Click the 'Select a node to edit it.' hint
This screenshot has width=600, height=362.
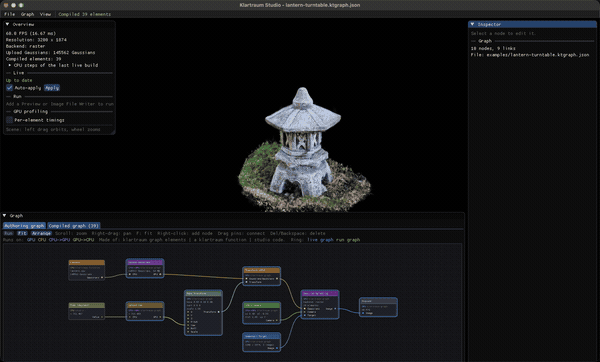(503, 34)
